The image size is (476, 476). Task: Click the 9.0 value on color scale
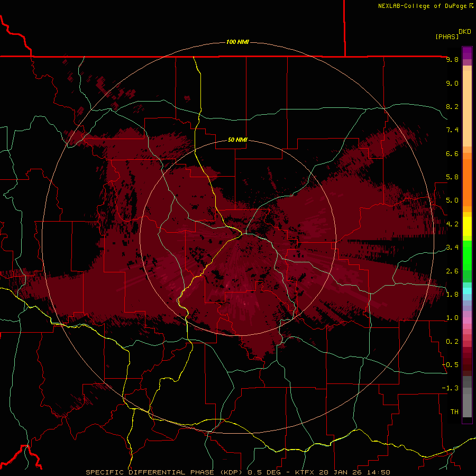(452, 84)
